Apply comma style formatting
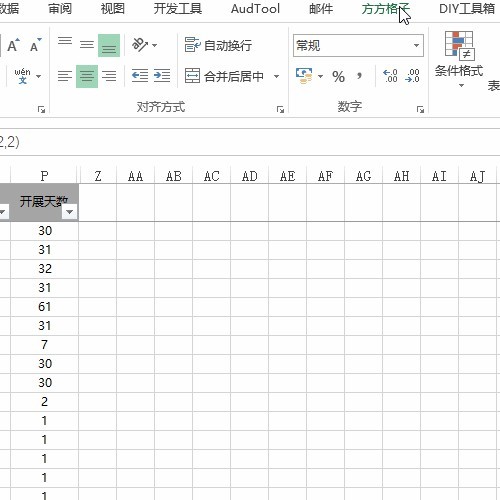The height and width of the screenshot is (500, 500). pyautogui.click(x=359, y=76)
